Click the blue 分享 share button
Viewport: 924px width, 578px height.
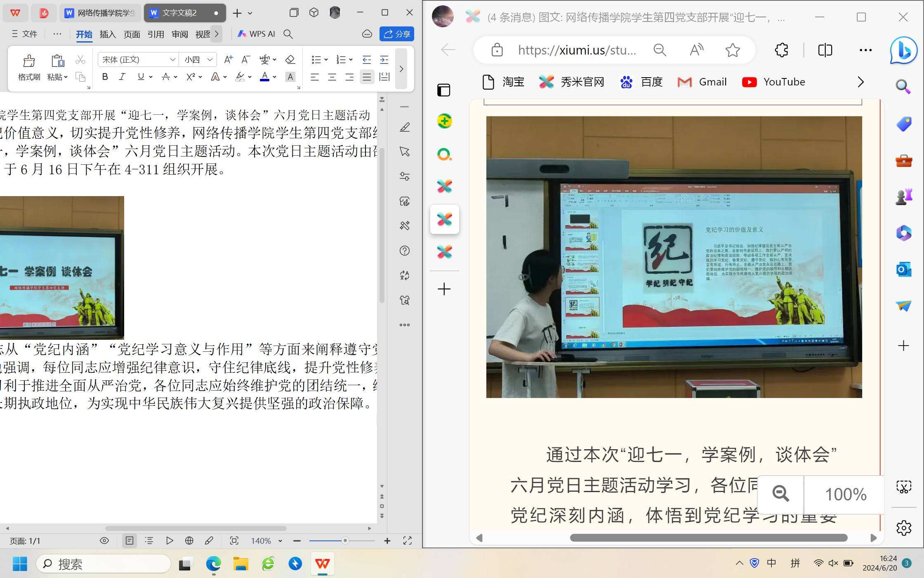[396, 34]
